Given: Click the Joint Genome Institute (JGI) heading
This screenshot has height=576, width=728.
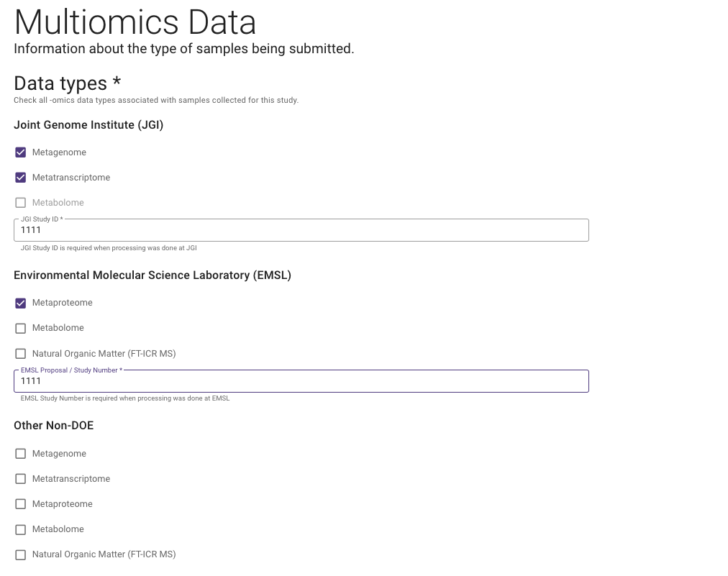Looking at the screenshot, I should pyautogui.click(x=88, y=124).
